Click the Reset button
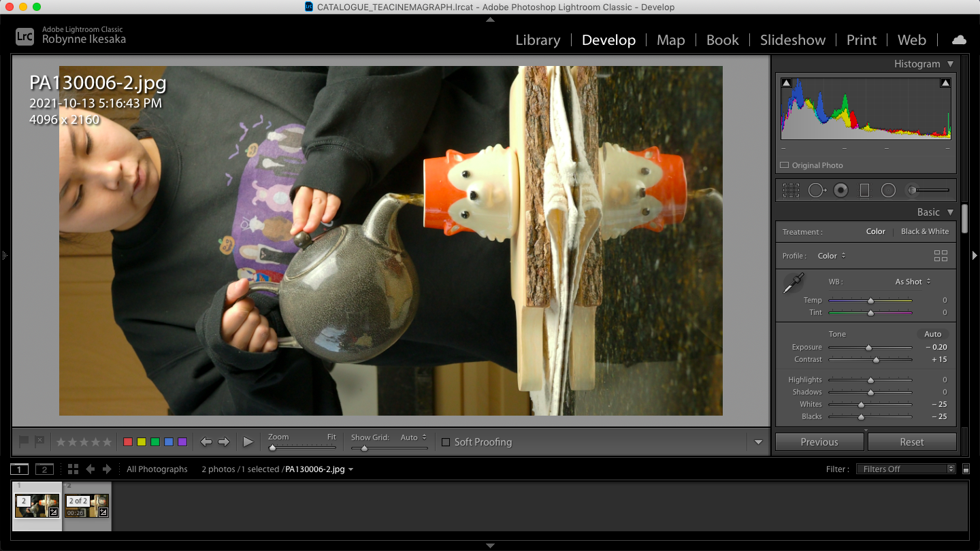 click(912, 441)
